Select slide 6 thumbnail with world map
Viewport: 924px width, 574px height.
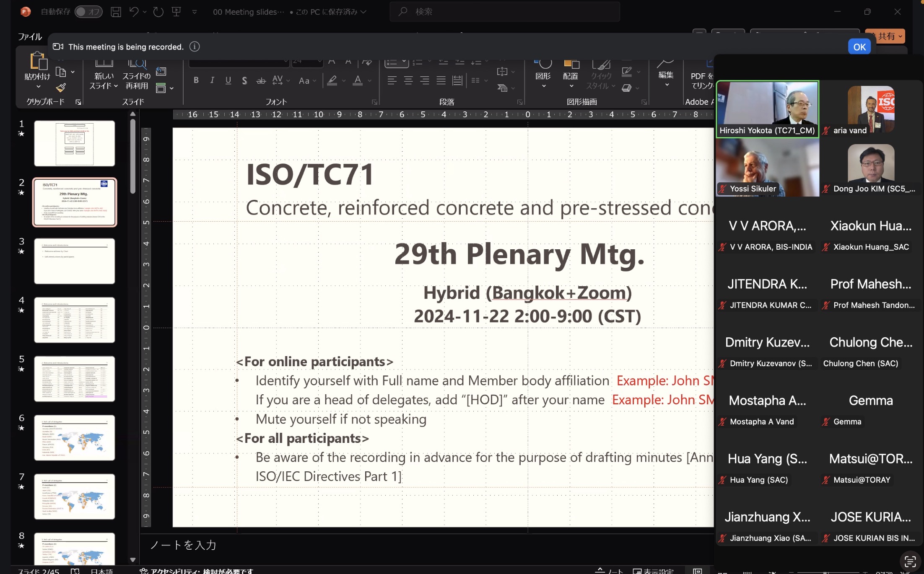pos(75,437)
